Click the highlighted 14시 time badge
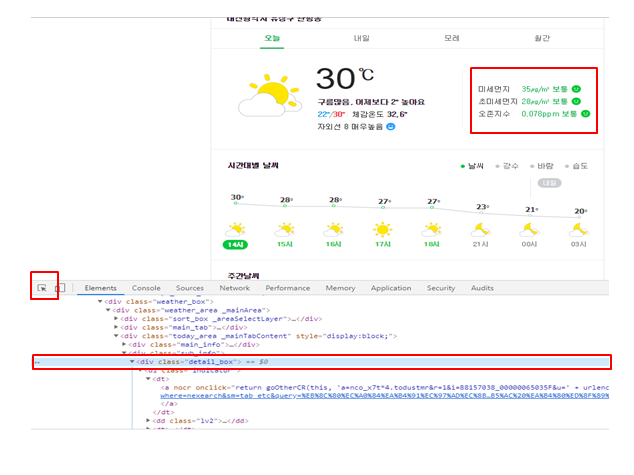The width and height of the screenshot is (634, 475). point(235,245)
